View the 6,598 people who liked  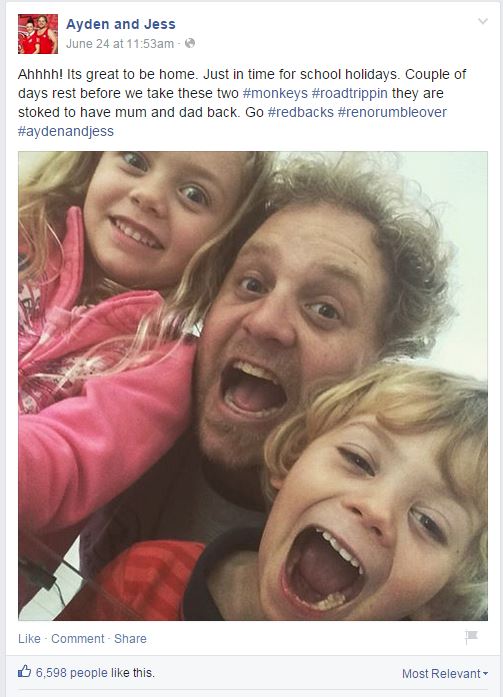(95, 673)
